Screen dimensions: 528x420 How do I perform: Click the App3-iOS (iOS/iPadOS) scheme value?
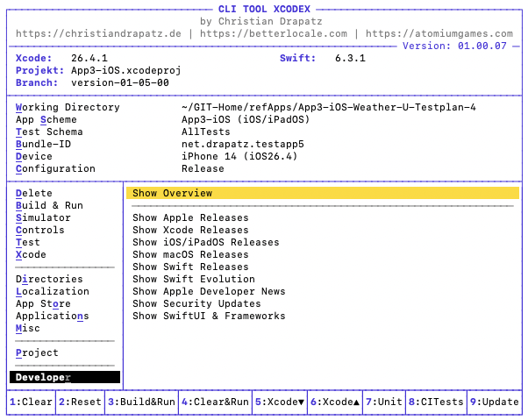point(246,119)
